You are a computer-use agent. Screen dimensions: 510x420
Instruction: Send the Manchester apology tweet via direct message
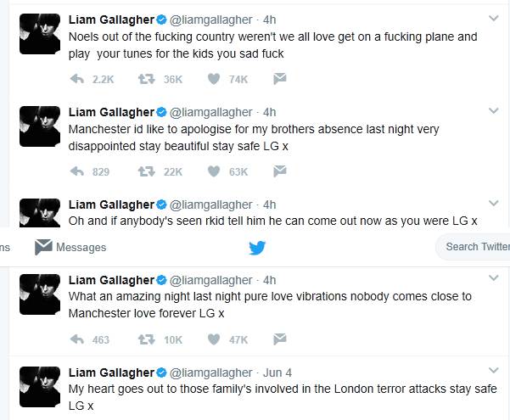279,171
